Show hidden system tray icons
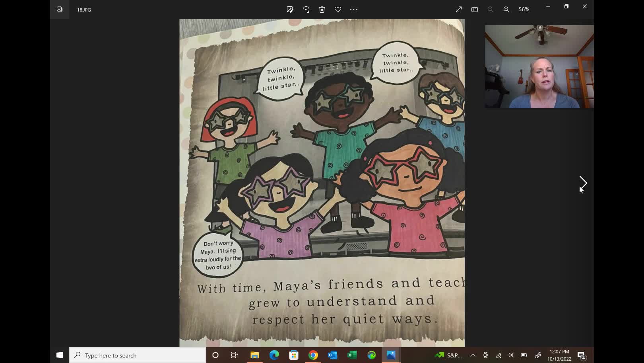Image resolution: width=644 pixels, height=363 pixels. point(473,355)
